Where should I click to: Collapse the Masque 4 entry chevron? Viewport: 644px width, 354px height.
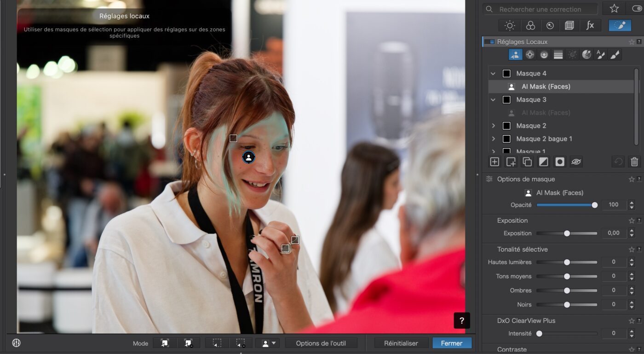pos(493,73)
